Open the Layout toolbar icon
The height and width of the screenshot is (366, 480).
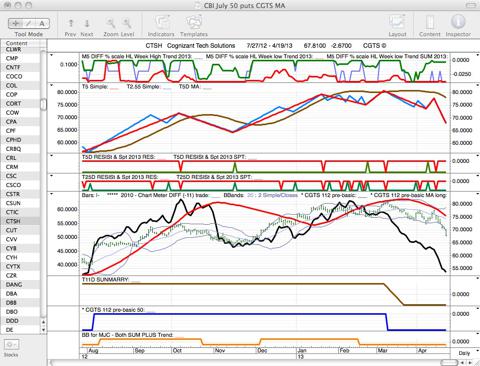[397, 23]
